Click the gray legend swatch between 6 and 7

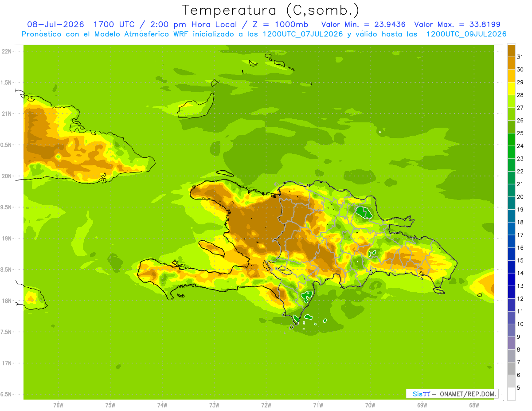511,368
